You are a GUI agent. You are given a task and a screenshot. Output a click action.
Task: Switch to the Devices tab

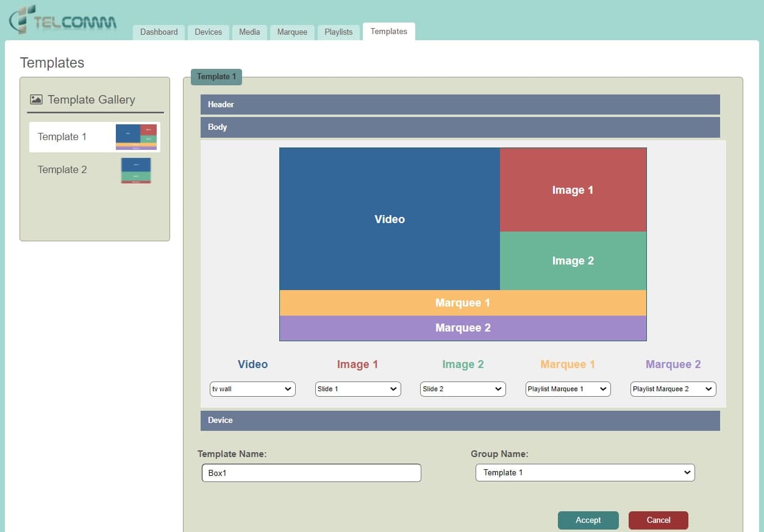208,32
